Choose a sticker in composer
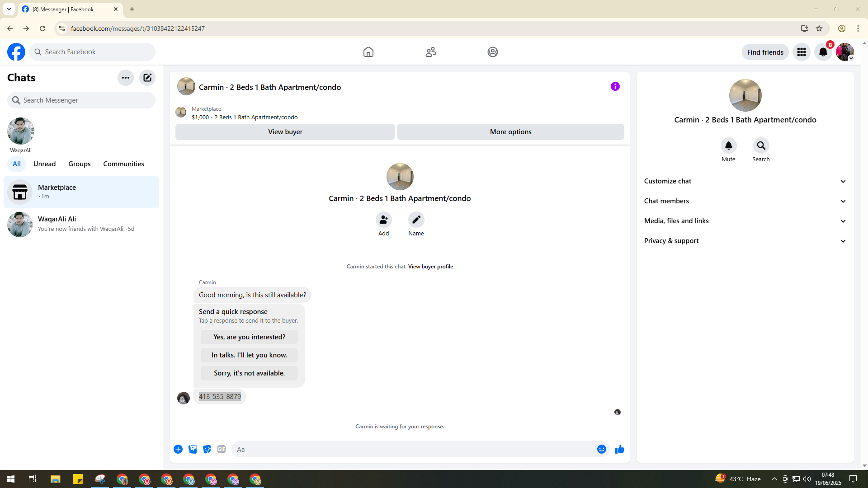868x488 pixels. [x=207, y=449]
